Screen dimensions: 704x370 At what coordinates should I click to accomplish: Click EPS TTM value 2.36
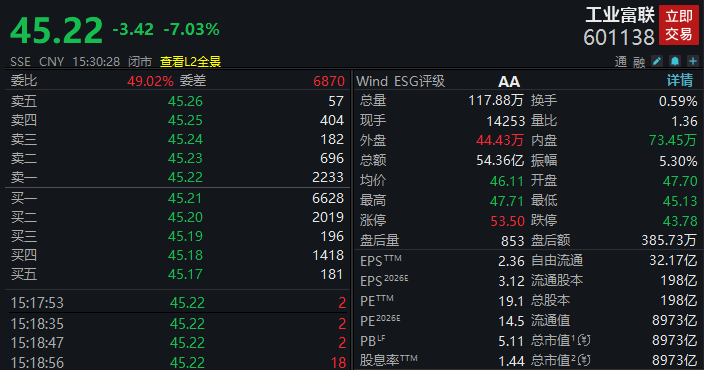(x=511, y=261)
